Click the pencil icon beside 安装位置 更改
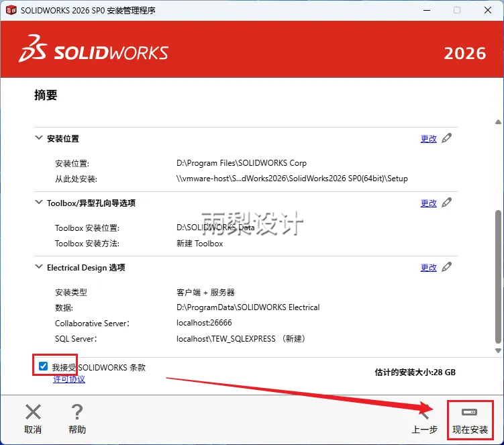The height and width of the screenshot is (445, 504). pos(447,138)
